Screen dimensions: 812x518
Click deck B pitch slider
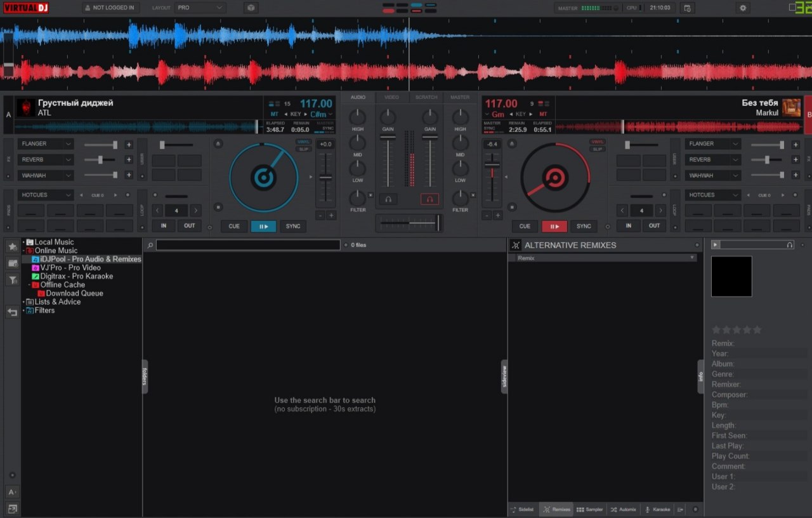pos(492,178)
